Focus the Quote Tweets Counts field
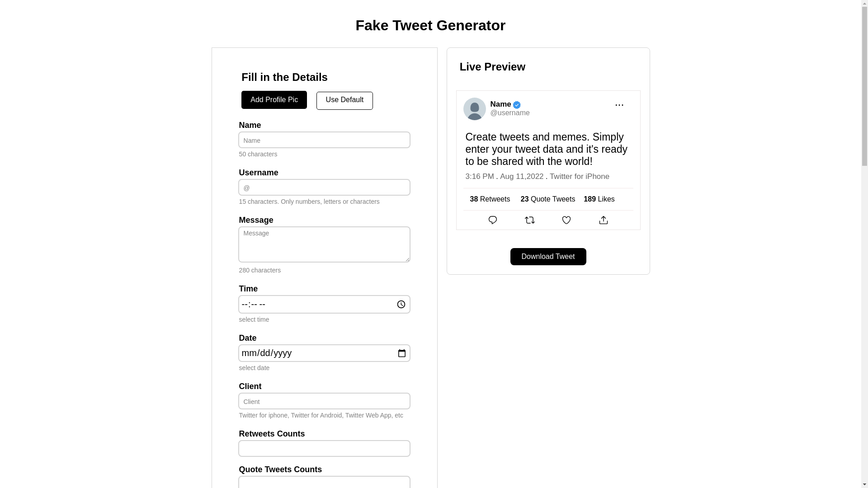 point(324,482)
